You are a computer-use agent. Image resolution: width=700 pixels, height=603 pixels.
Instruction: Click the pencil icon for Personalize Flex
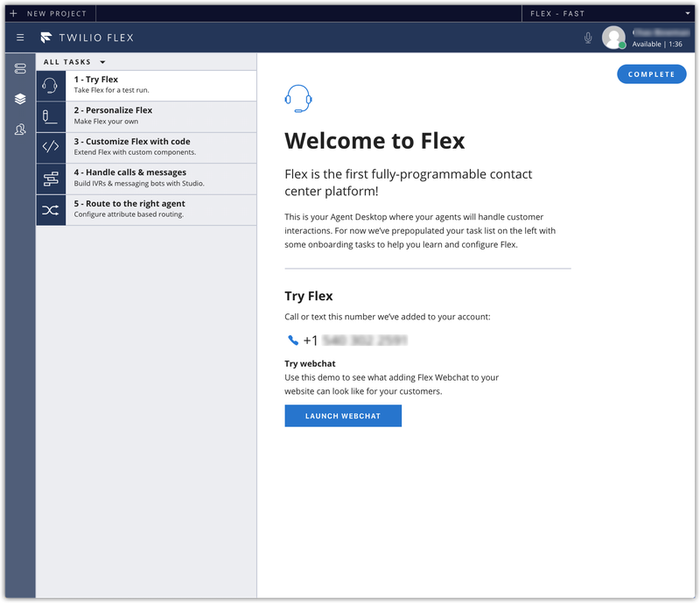[51, 116]
